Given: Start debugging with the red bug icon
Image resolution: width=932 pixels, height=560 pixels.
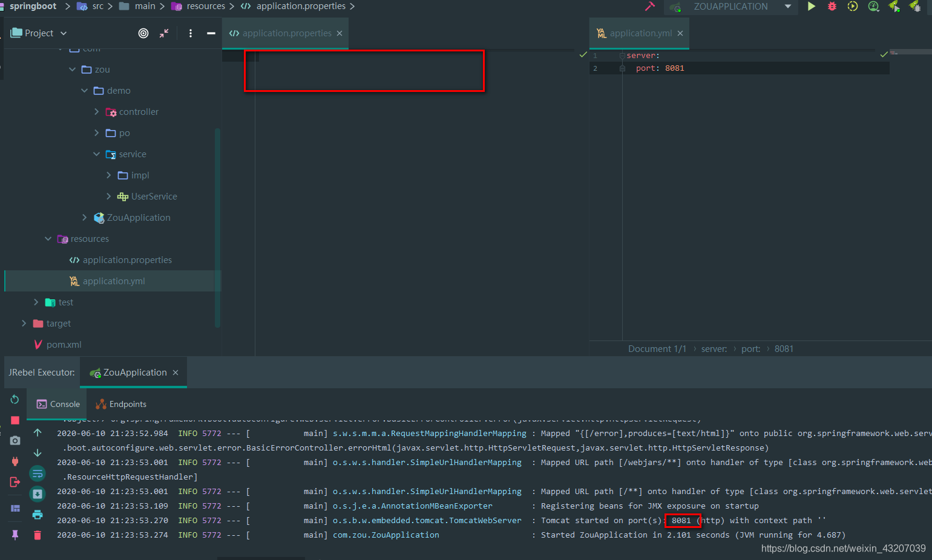Looking at the screenshot, I should coord(832,7).
